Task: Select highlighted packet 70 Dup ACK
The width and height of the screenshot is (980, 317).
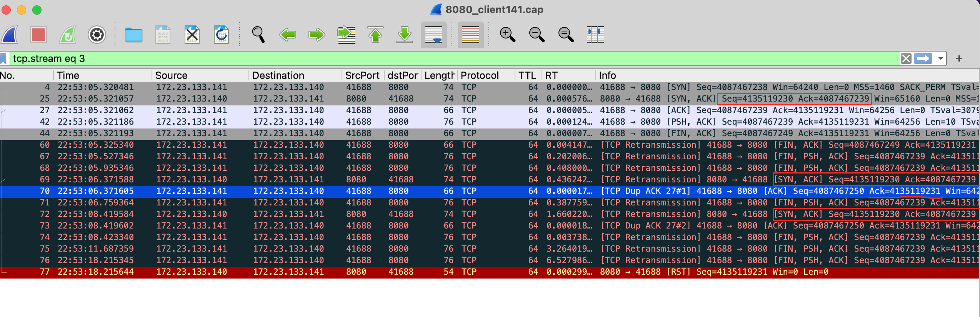Action: point(490,191)
